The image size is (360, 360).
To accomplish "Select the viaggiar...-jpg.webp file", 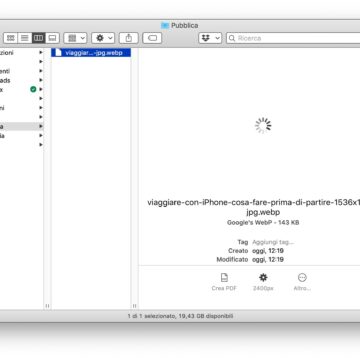I will coord(91,53).
